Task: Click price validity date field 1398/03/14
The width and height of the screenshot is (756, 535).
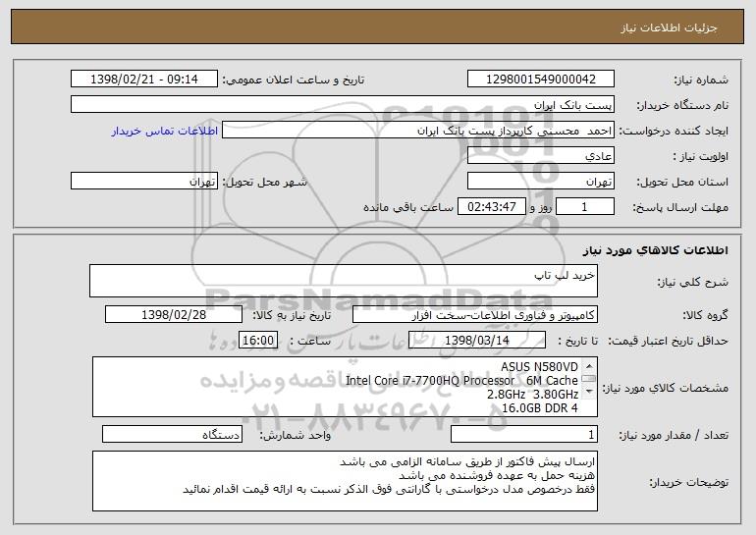Action: tap(477, 341)
